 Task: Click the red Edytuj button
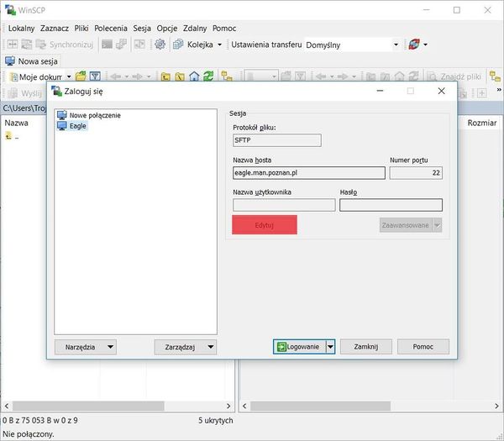tap(265, 224)
